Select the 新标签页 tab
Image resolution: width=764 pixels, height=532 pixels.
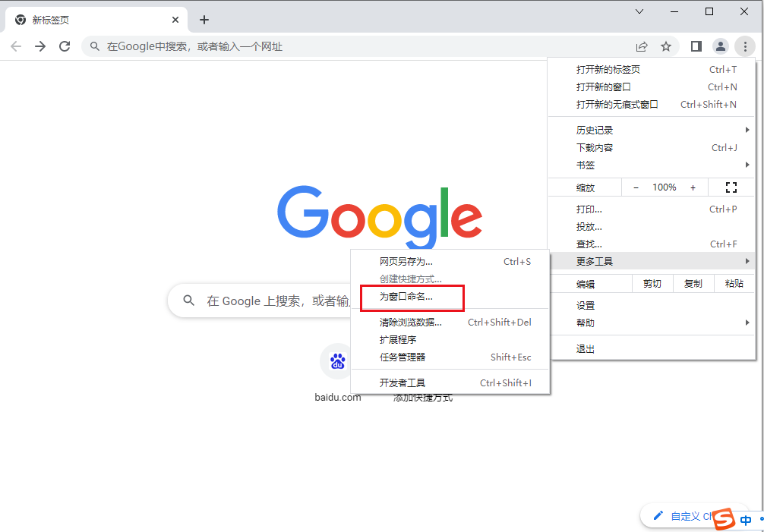96,20
